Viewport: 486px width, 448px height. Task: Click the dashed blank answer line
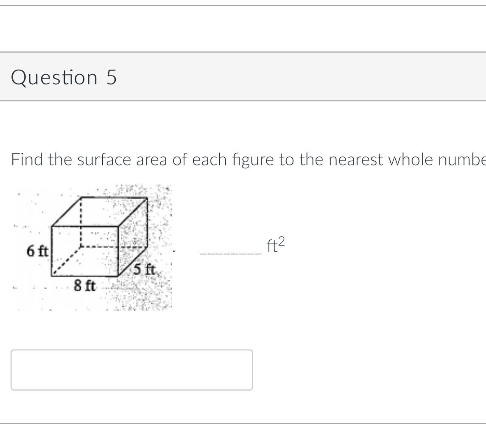coord(230,253)
